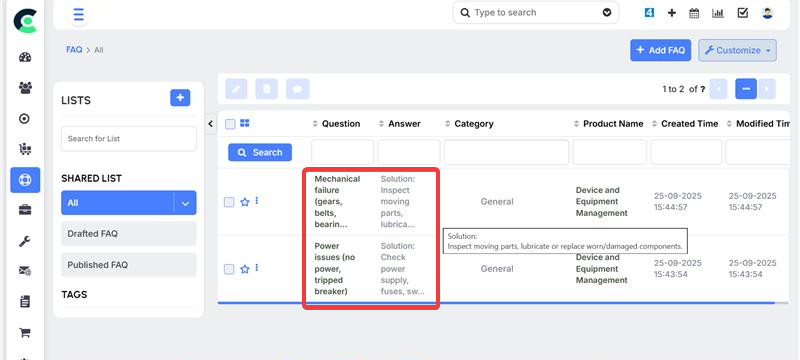This screenshot has width=800, height=360.
Task: Open the checkbox tasks icon in the header
Action: [743, 13]
